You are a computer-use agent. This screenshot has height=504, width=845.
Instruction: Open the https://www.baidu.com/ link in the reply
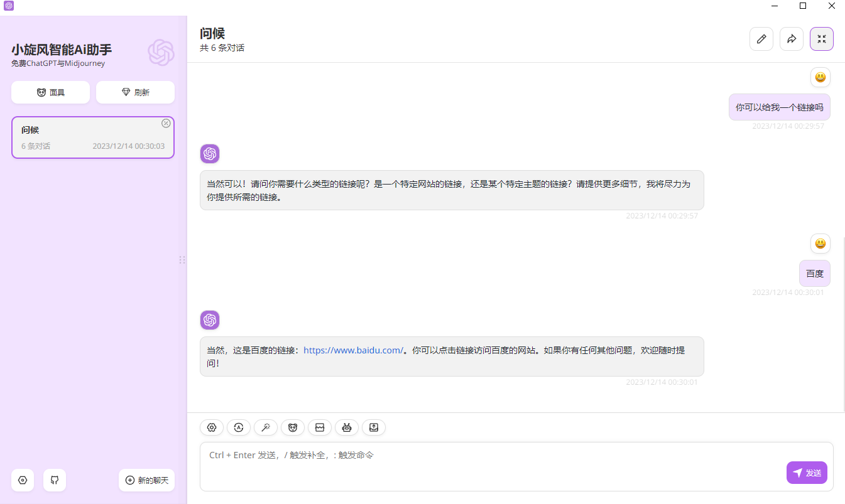pyautogui.click(x=354, y=350)
